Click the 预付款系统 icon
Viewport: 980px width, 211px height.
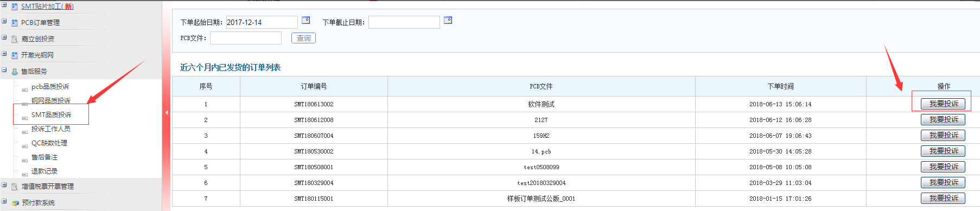pos(15,203)
